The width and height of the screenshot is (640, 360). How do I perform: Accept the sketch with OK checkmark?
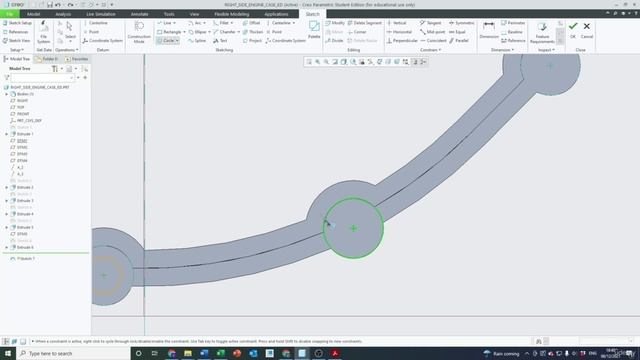(573, 29)
